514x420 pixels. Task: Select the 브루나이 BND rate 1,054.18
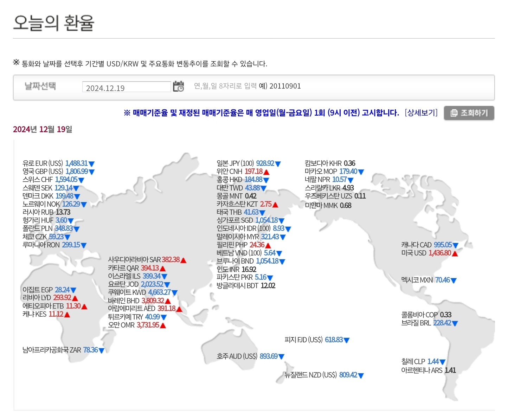tap(267, 261)
